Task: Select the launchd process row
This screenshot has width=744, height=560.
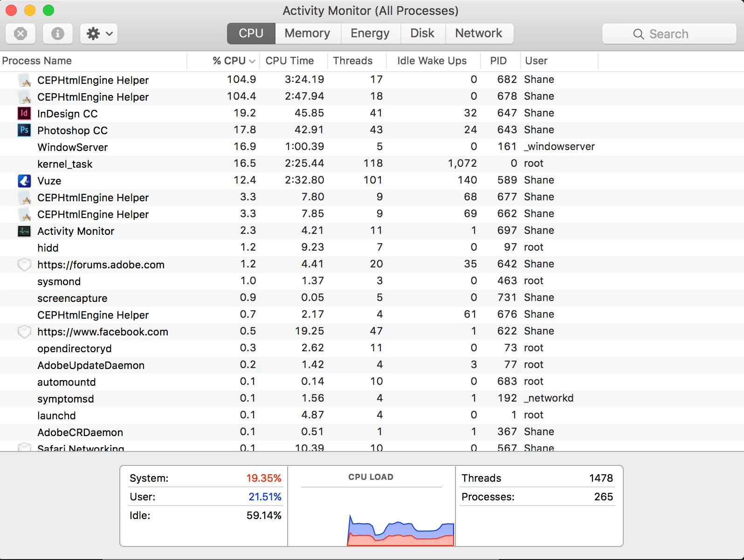Action: coord(372,416)
